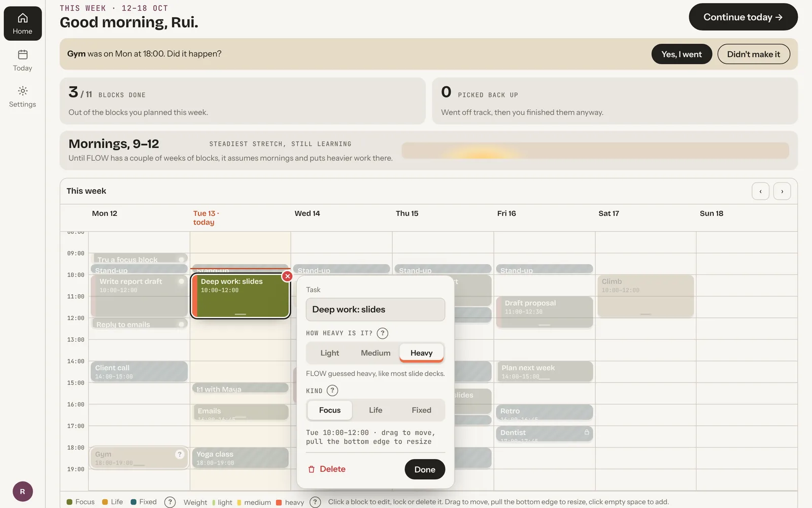The image size is (812, 508).
Task: Click the Picked back up stat card
Action: pyautogui.click(x=615, y=101)
